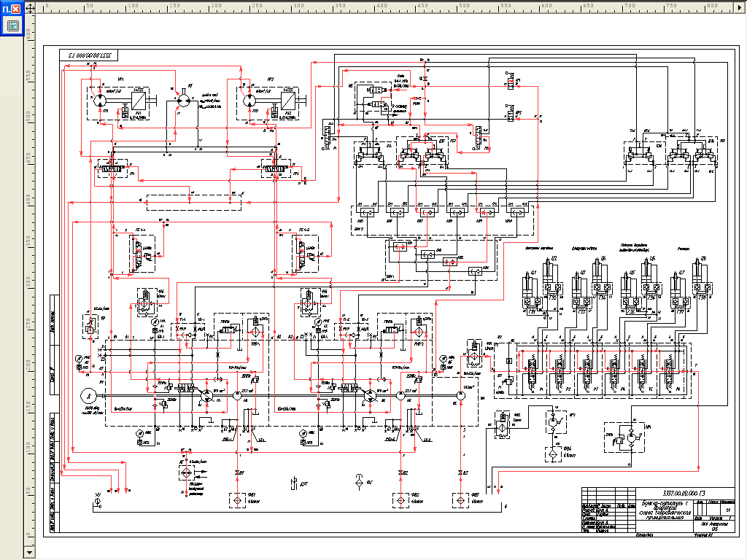
Task: Click the hydraulic schematic title text in title block
Action: click(x=665, y=510)
